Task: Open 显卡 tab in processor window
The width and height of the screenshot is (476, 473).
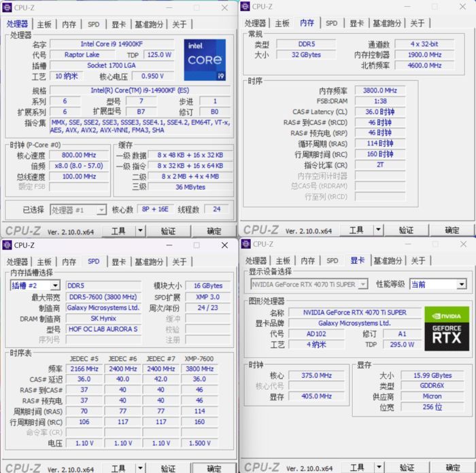Action: [118, 24]
